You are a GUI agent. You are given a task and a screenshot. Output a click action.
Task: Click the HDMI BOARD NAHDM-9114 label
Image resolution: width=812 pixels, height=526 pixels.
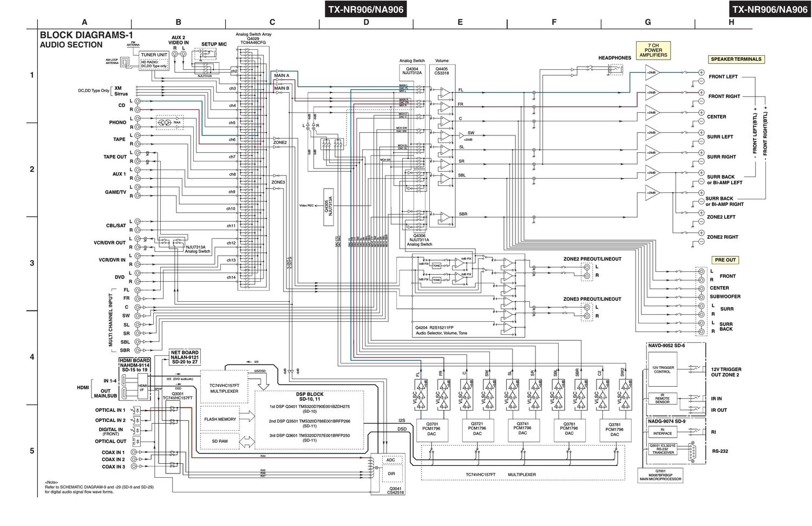tap(134, 365)
